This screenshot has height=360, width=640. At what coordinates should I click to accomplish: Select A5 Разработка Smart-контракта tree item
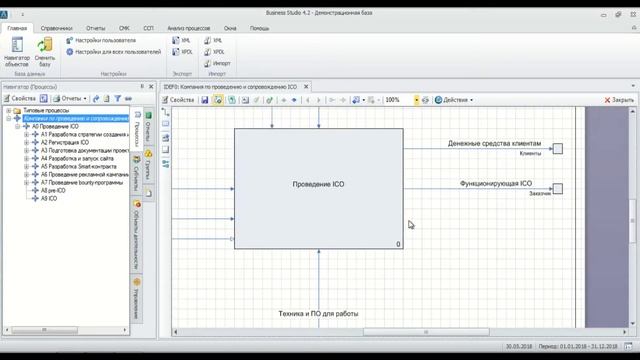[x=78, y=167]
